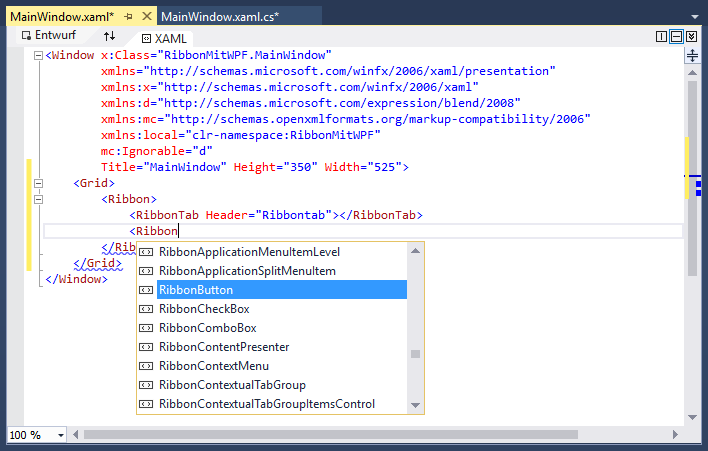Screen dimensions: 708x451
Task: Click the mc:Ignorable="d" line
Action: point(156,151)
